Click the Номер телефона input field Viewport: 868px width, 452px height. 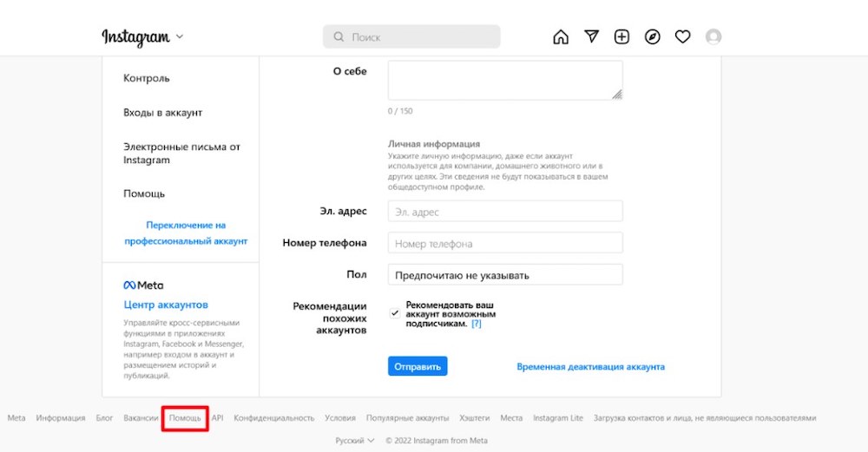505,244
